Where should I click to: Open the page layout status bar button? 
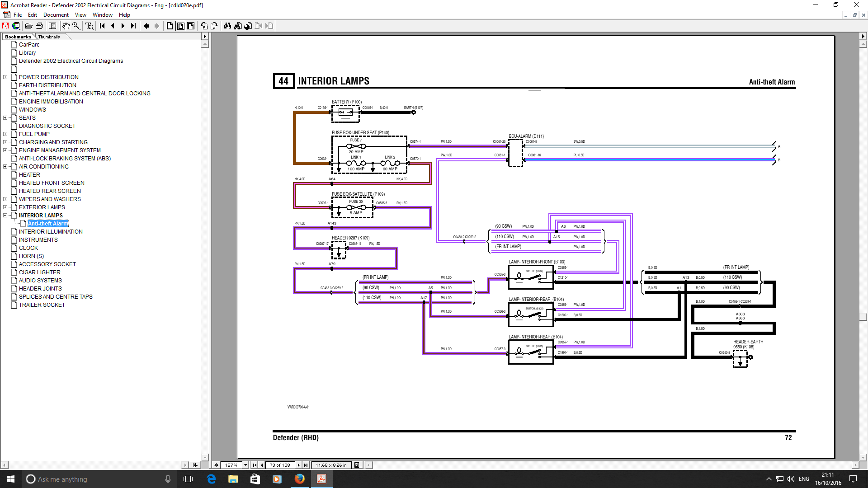click(357, 465)
